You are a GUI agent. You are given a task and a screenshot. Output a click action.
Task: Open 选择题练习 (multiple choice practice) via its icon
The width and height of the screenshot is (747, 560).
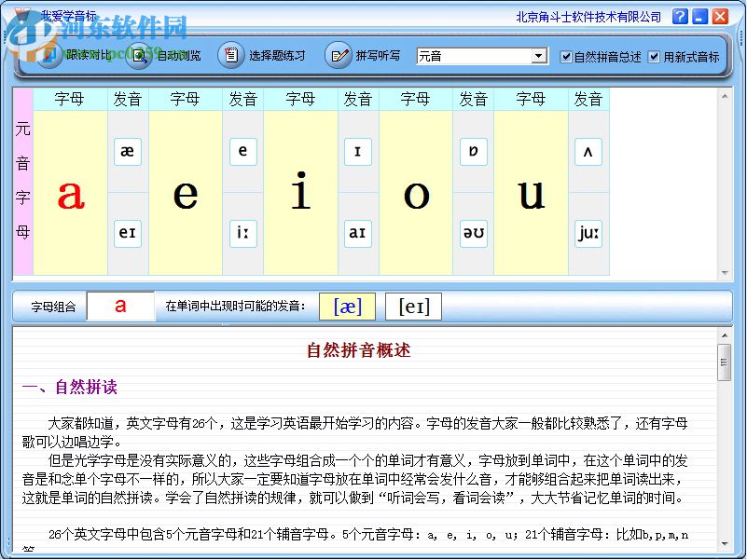[230, 54]
